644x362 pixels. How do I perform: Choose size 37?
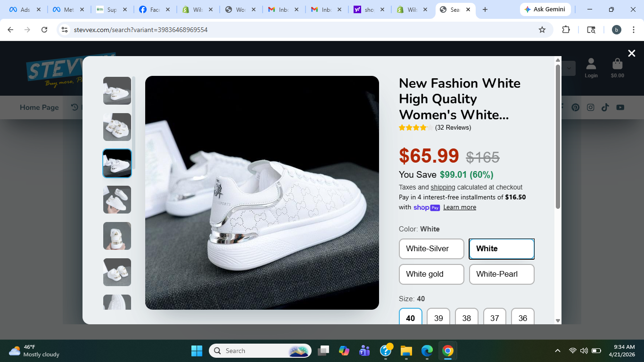495,317
